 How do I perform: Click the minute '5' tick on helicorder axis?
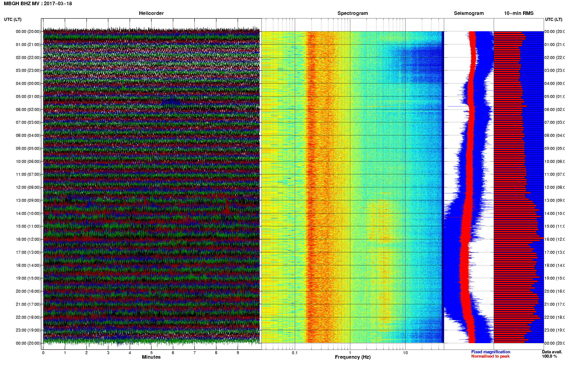pyautogui.click(x=151, y=353)
